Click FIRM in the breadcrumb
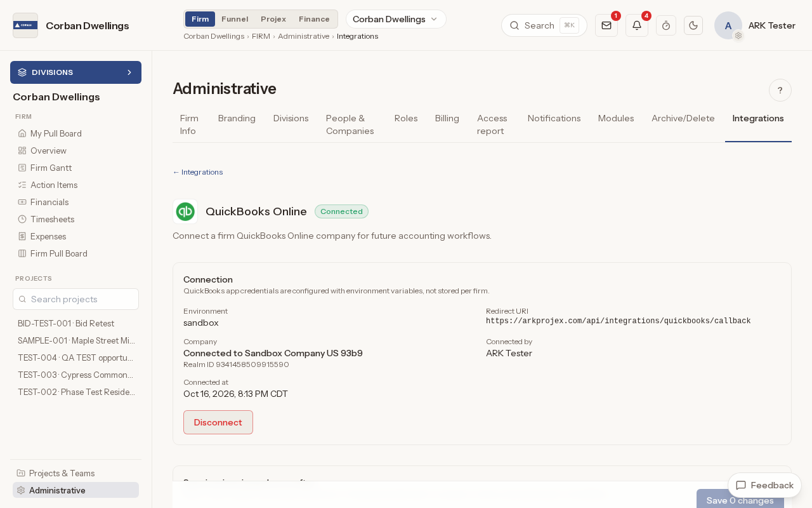812x508 pixels. [x=261, y=36]
